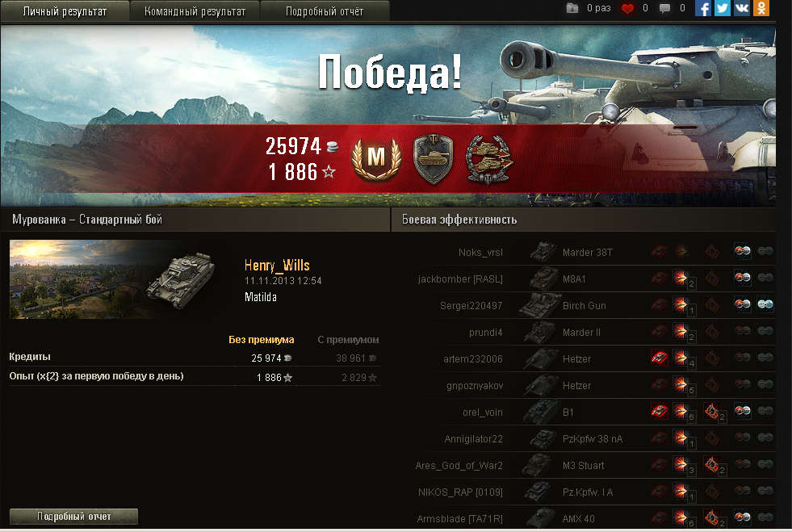Share result via Twitter icon

coord(723,8)
